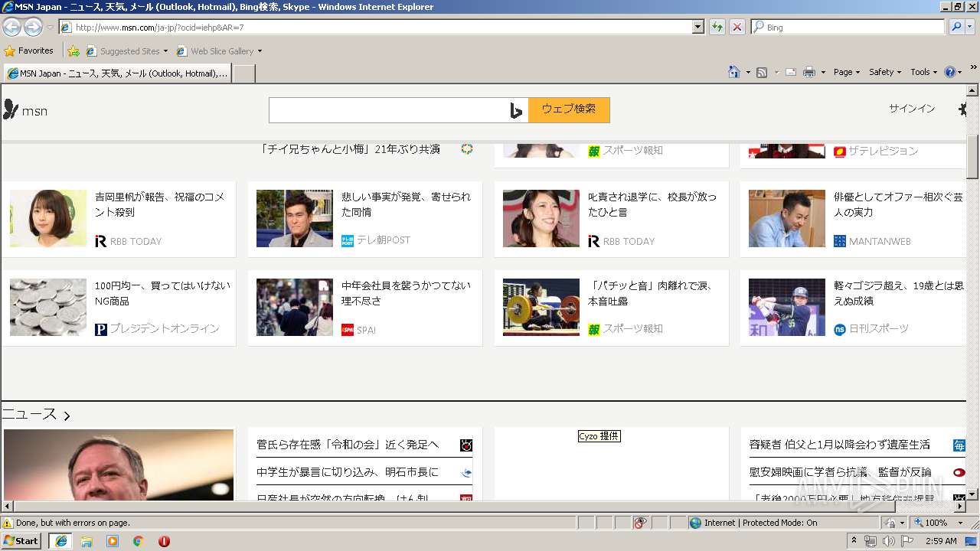
Task: Run the Bing search via the magnifier icon
Action: (x=955, y=27)
